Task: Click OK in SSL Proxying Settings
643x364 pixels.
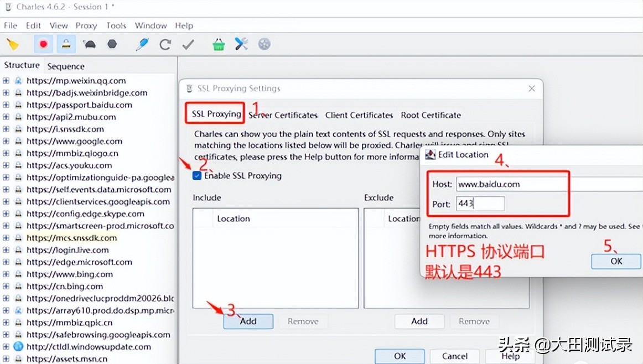Action: (x=400, y=356)
